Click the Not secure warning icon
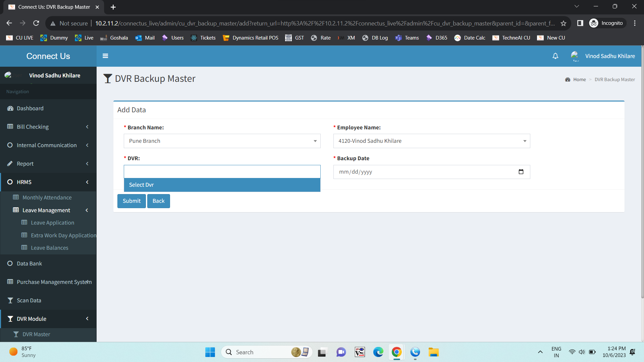Image resolution: width=644 pixels, height=362 pixels. (x=53, y=23)
